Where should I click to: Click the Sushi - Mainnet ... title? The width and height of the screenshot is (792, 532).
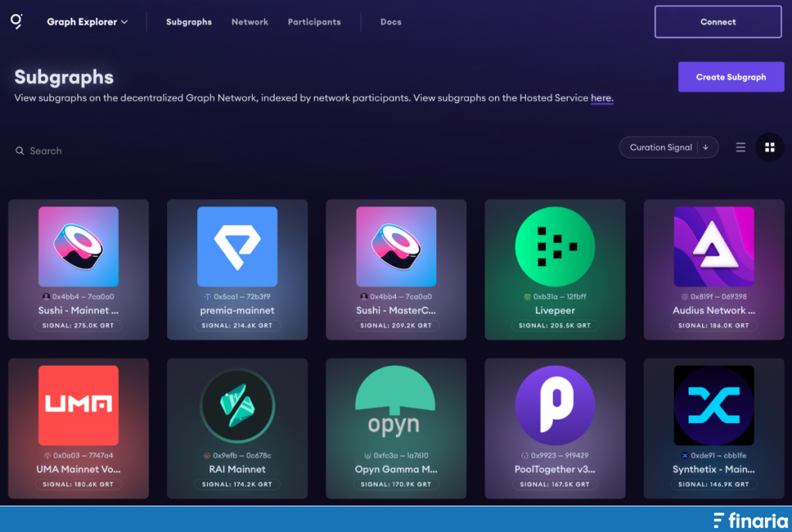[78, 310]
